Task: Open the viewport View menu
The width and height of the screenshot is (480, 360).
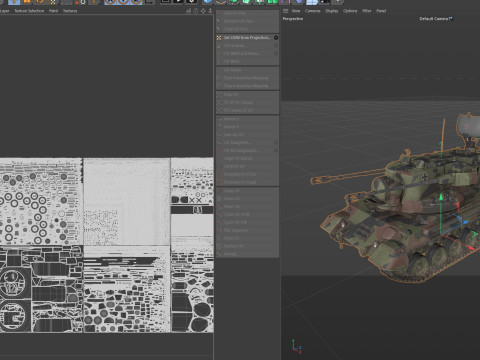Action: pyautogui.click(x=296, y=11)
